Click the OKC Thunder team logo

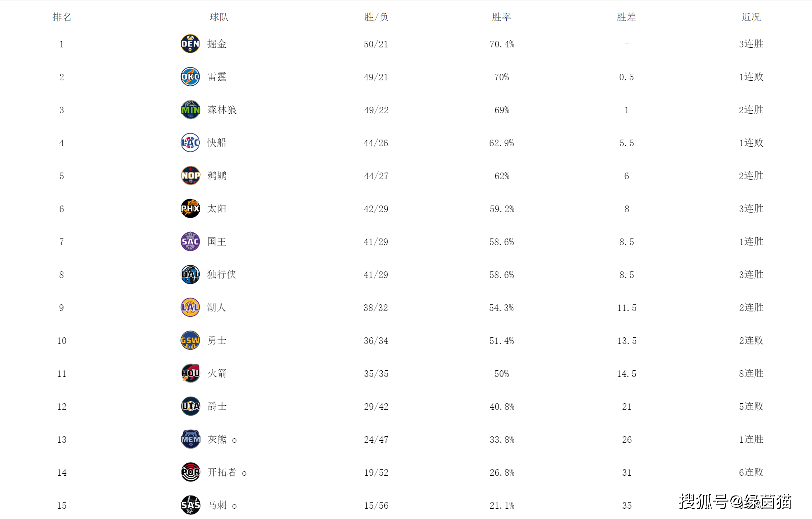[190, 77]
